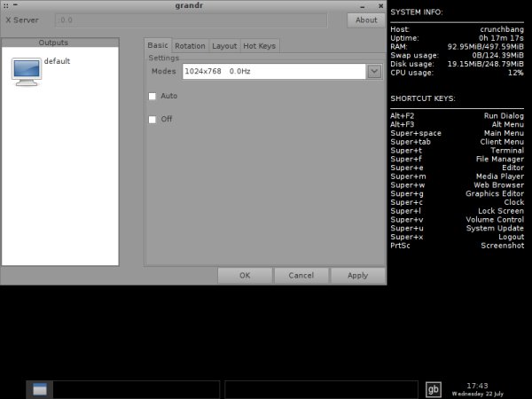The height and width of the screenshot is (399, 532).
Task: Click the grandr window title
Action: [189, 6]
